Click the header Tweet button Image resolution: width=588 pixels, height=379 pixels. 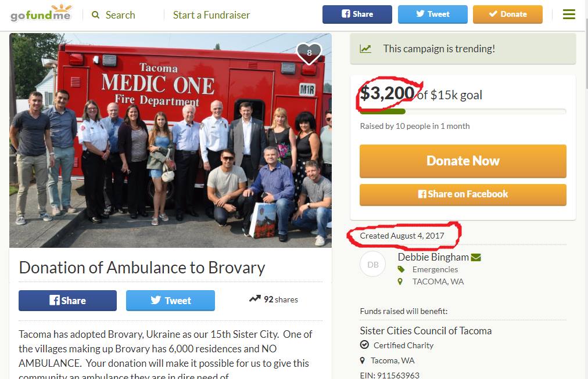(x=433, y=15)
